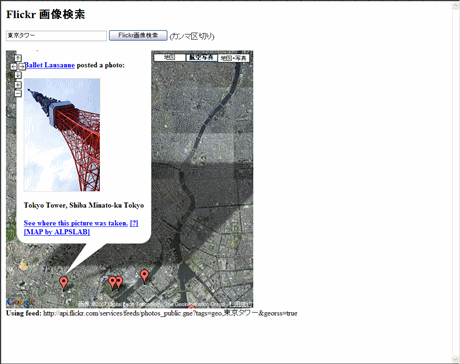Viewport: 460px width, 364px height.
Task: Click the Tokyo Tower photo thumbnail
Action: coord(62,135)
